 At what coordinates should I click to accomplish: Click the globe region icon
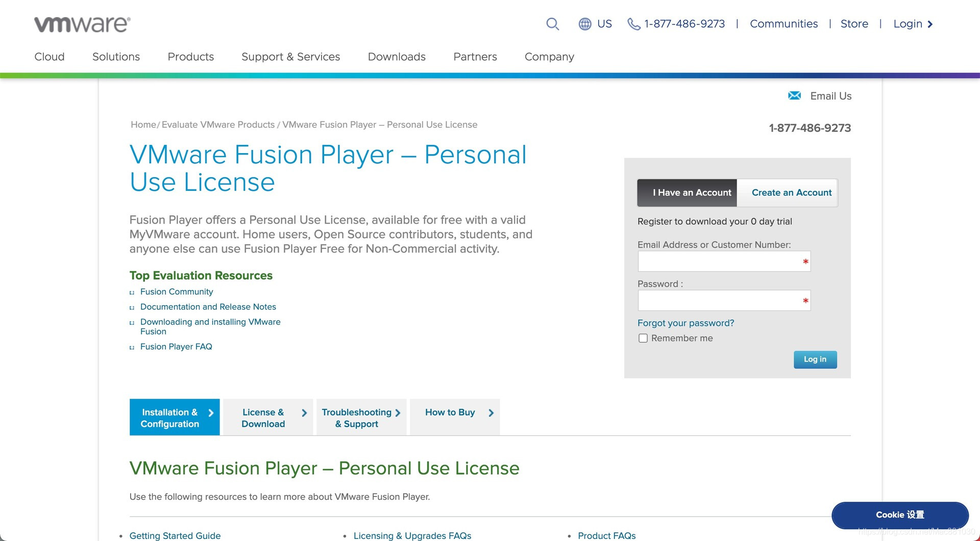click(x=585, y=24)
